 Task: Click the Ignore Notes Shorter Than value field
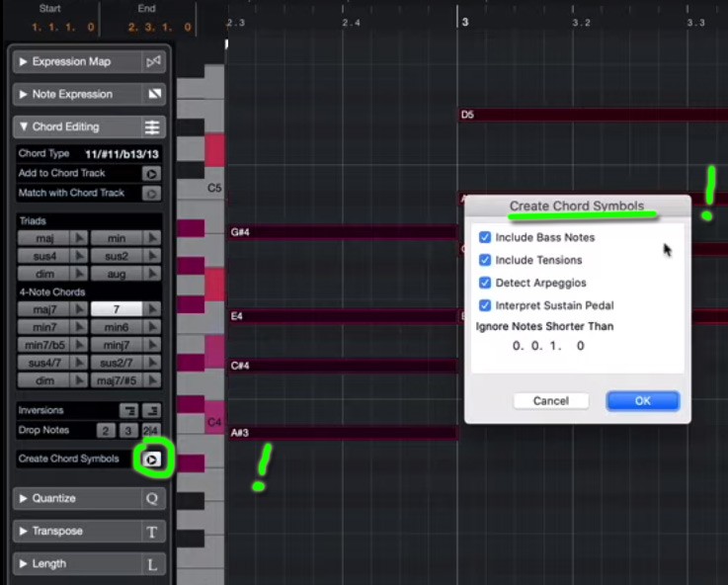point(548,346)
